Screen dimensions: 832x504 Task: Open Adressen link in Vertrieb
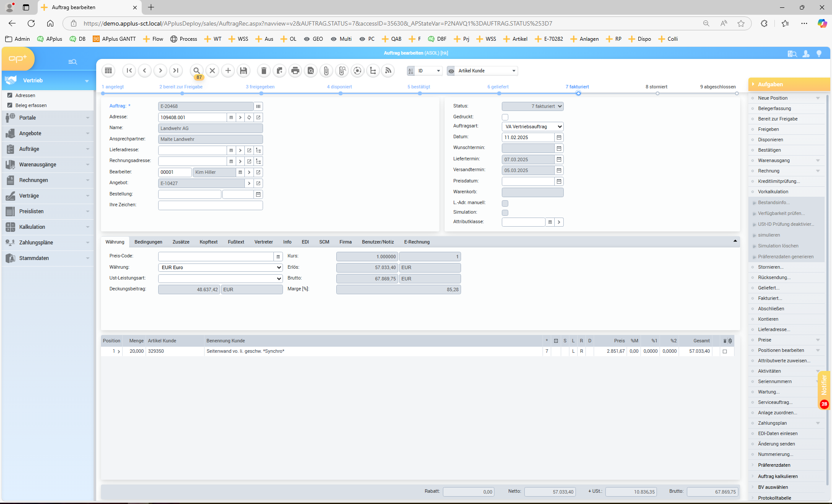25,95
